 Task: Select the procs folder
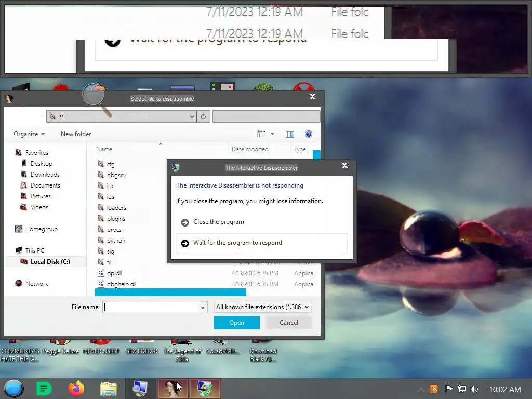[114, 229]
